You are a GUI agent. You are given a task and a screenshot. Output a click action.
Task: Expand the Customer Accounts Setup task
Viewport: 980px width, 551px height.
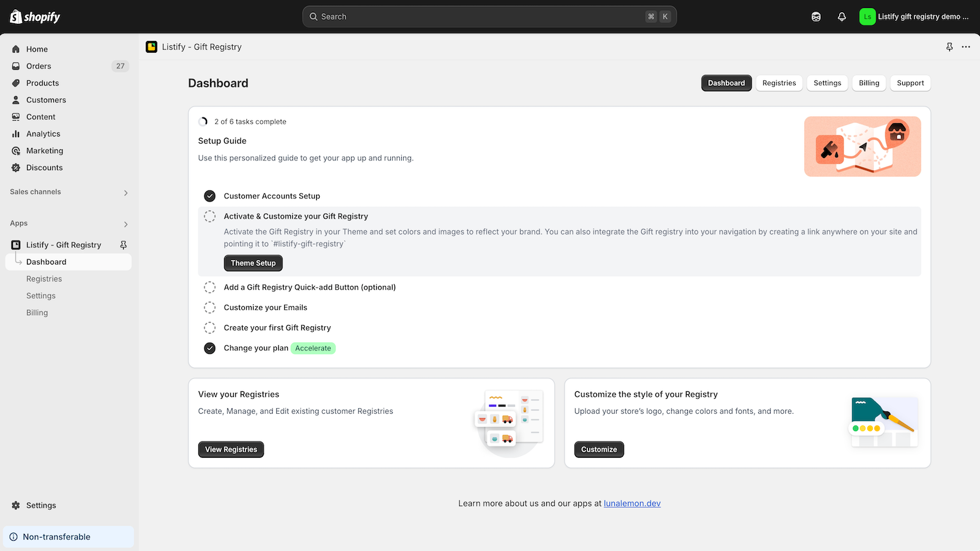(x=271, y=196)
